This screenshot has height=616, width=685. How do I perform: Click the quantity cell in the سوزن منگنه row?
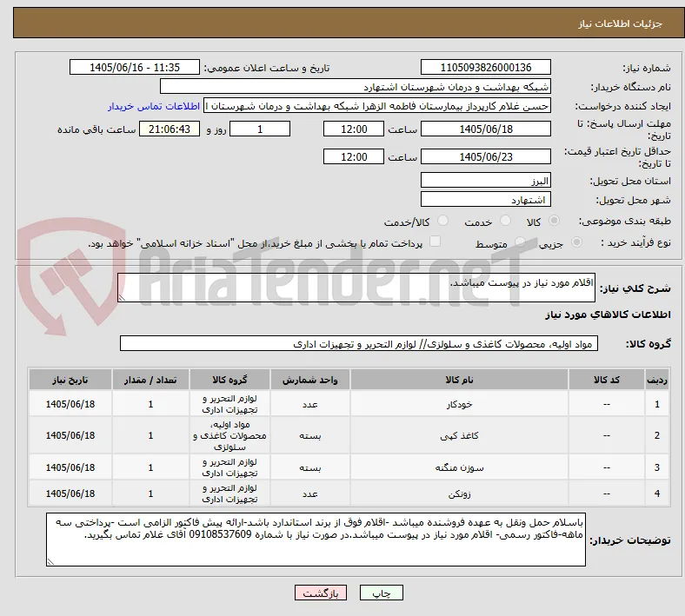150,467
